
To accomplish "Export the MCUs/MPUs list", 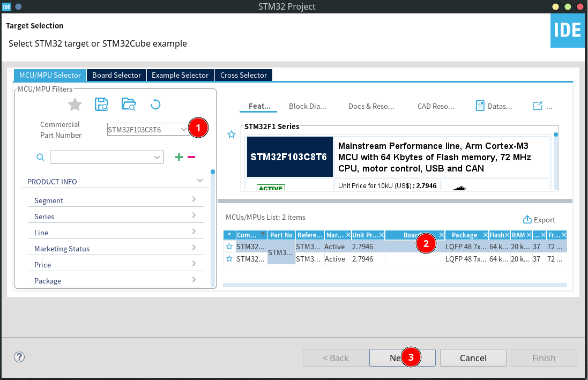I will coord(539,220).
